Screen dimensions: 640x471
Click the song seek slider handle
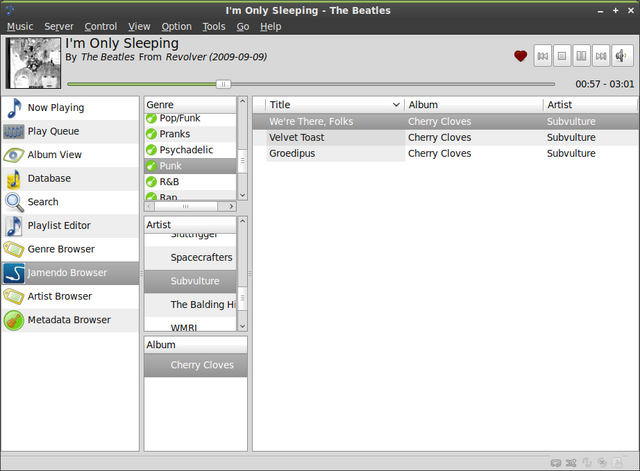click(x=223, y=84)
